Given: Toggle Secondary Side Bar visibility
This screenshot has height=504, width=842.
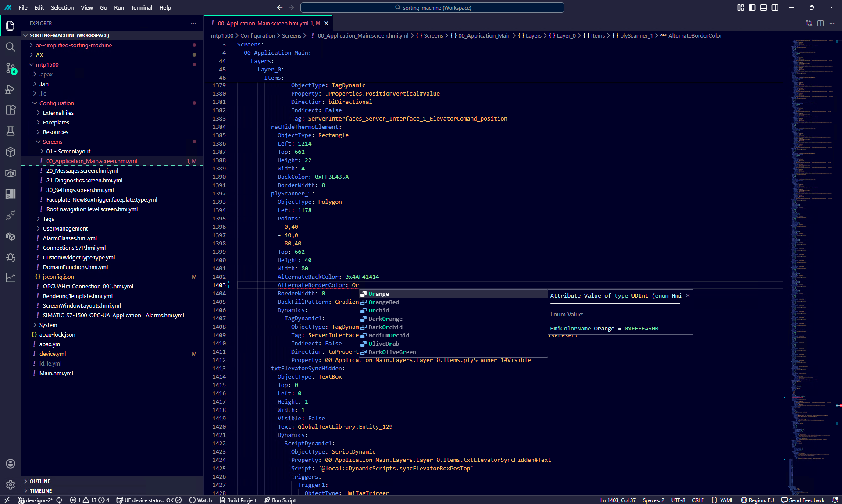Looking at the screenshot, I should 775,7.
